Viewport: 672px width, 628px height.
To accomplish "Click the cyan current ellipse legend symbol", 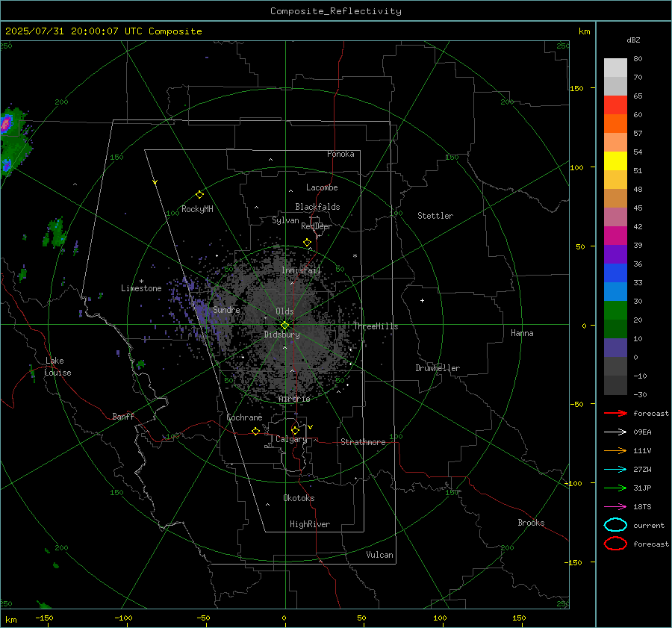I will coord(615,525).
